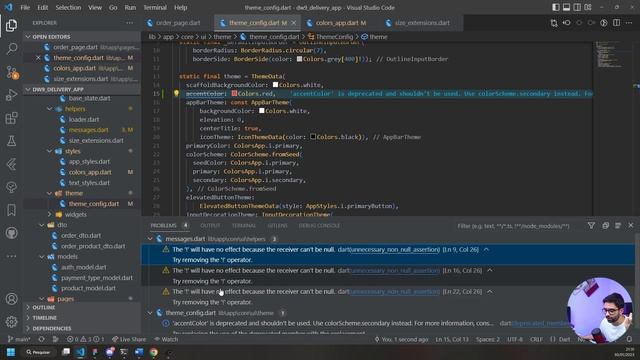Switch to the Output panel tab

coord(210,225)
